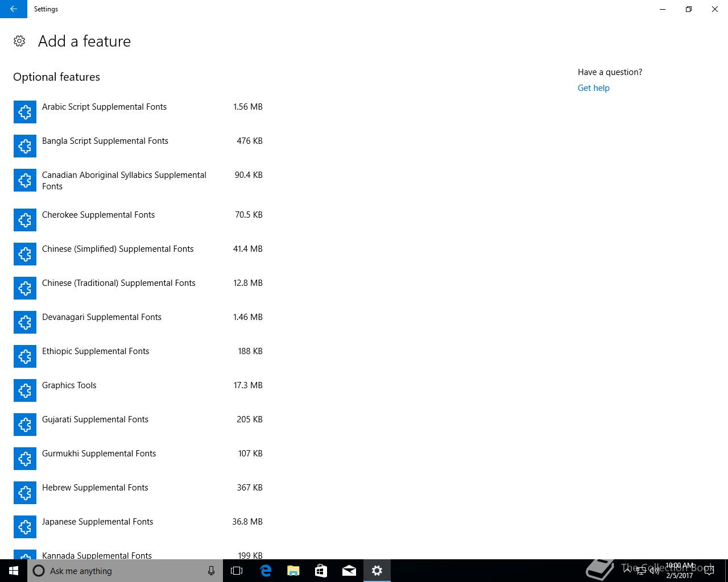Image resolution: width=728 pixels, height=582 pixels.
Task: Click the 1.56 MB size value
Action: [248, 107]
